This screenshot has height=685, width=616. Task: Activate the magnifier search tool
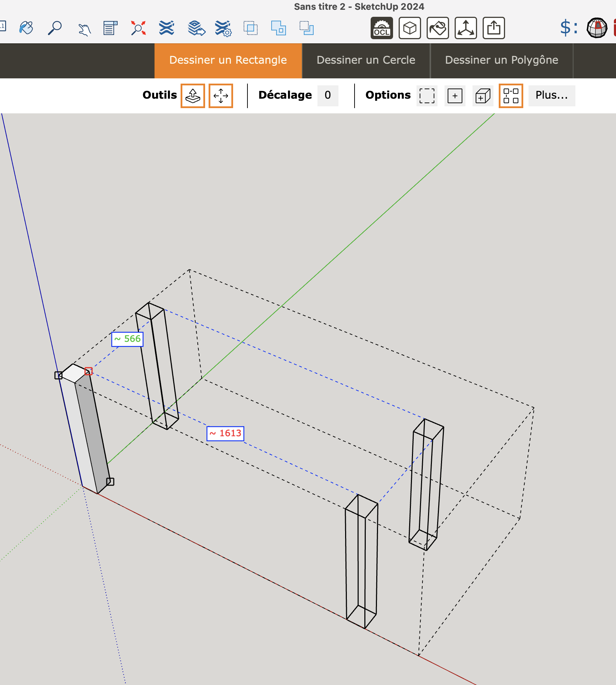point(55,28)
